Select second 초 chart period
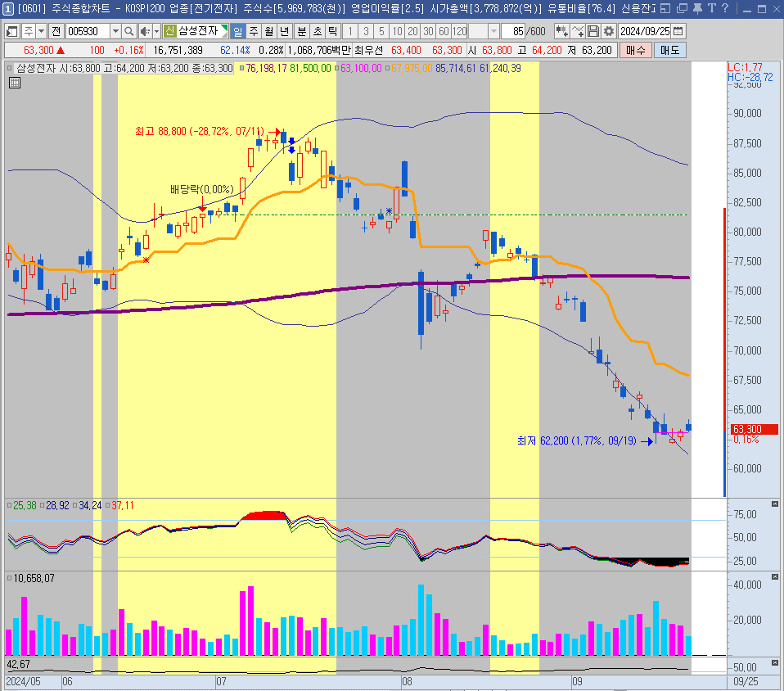 (318, 32)
